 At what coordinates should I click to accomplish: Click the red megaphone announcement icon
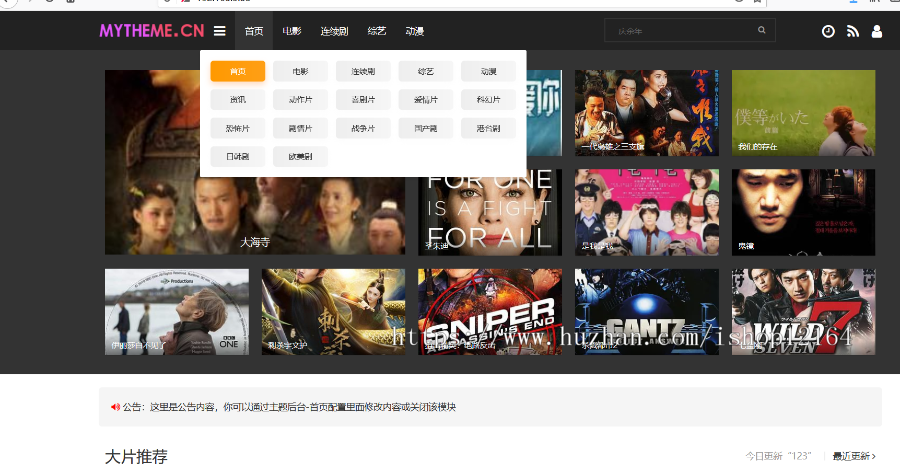point(115,407)
